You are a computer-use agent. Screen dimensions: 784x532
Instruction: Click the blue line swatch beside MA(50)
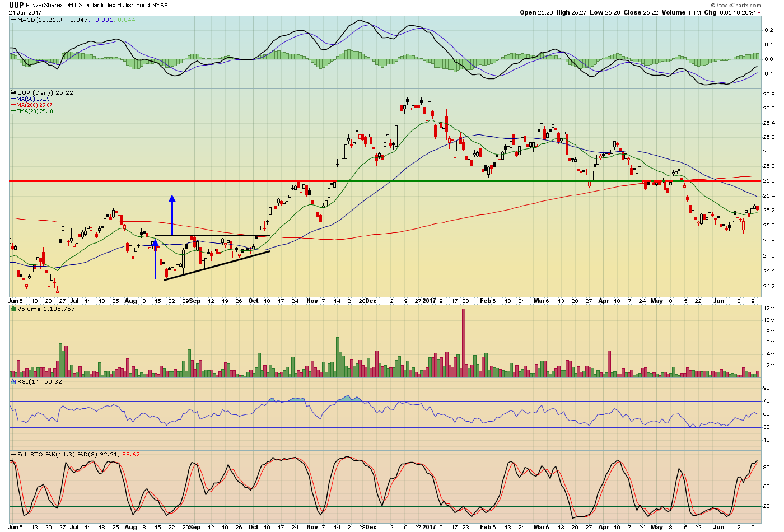point(13,99)
